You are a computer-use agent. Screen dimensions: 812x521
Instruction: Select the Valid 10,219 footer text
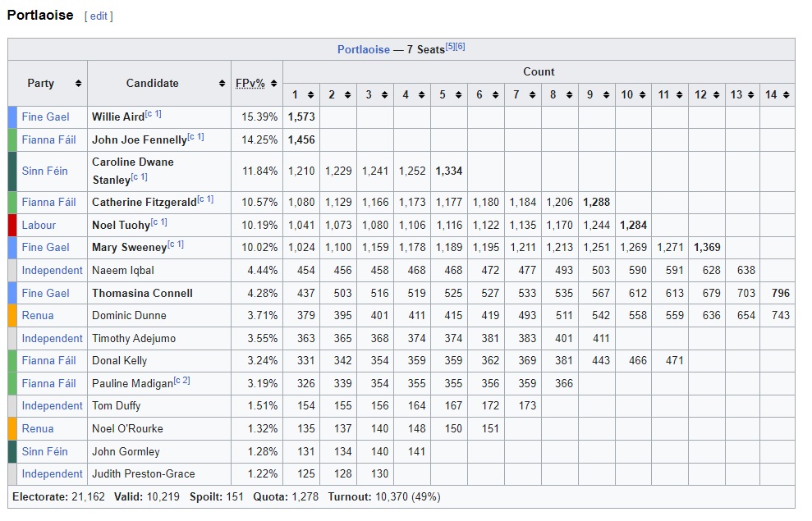point(147,496)
